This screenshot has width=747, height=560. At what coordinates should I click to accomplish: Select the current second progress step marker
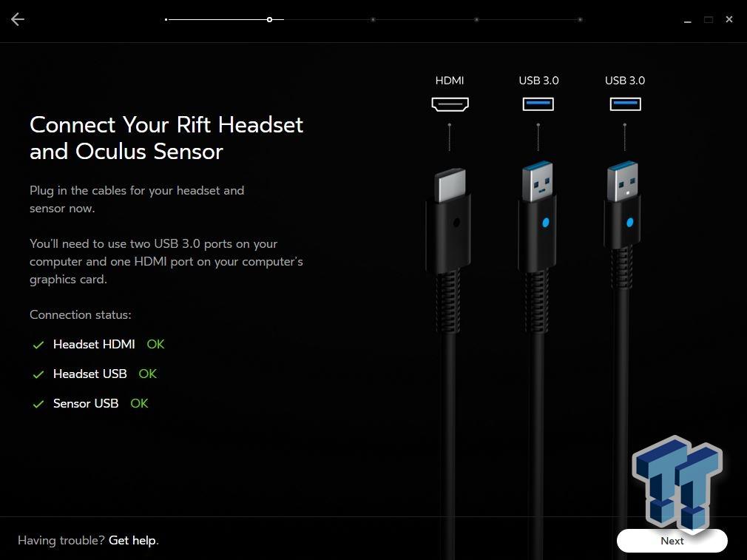[x=270, y=19]
